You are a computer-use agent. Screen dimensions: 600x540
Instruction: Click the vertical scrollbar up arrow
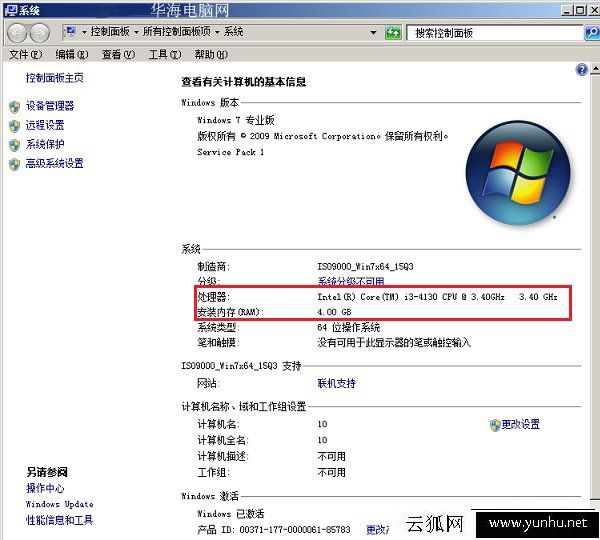tap(596, 69)
